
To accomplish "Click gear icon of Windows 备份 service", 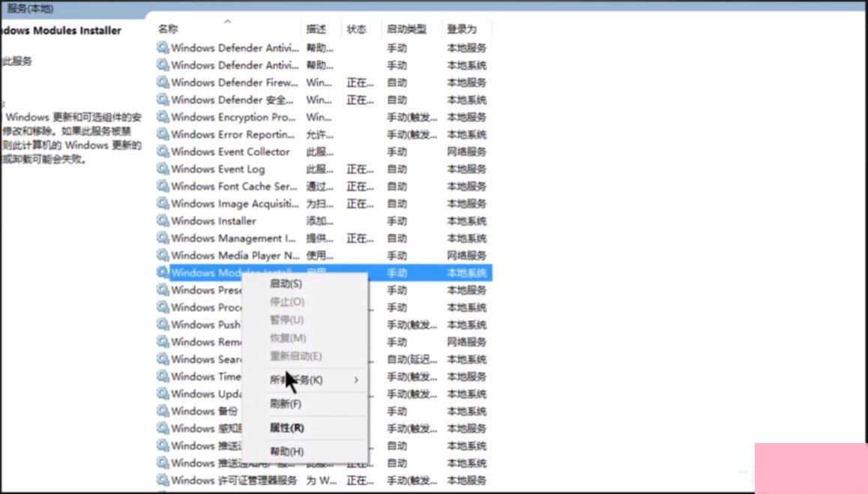I will [163, 411].
